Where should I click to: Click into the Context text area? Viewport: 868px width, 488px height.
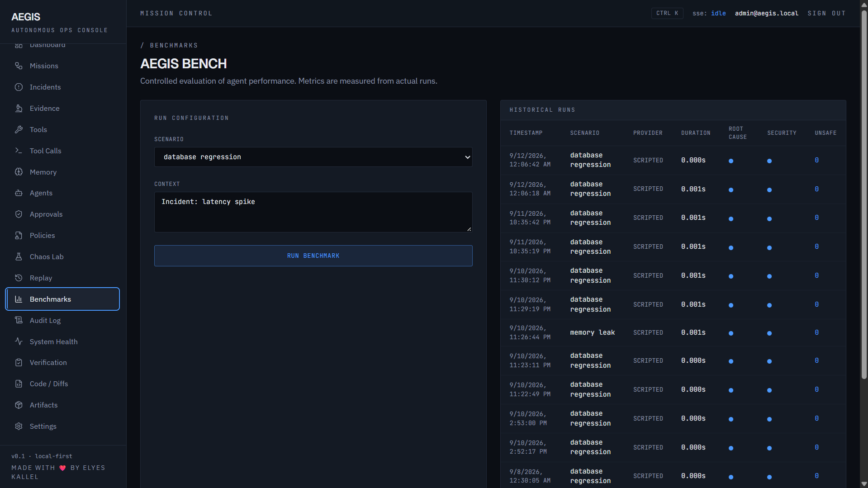(x=313, y=212)
